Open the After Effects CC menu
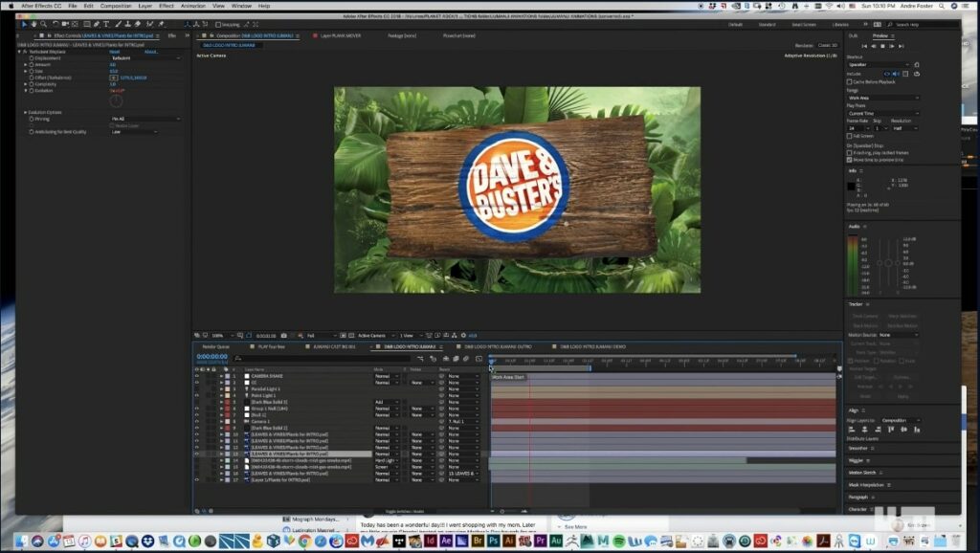This screenshot has width=980, height=553. point(41,6)
